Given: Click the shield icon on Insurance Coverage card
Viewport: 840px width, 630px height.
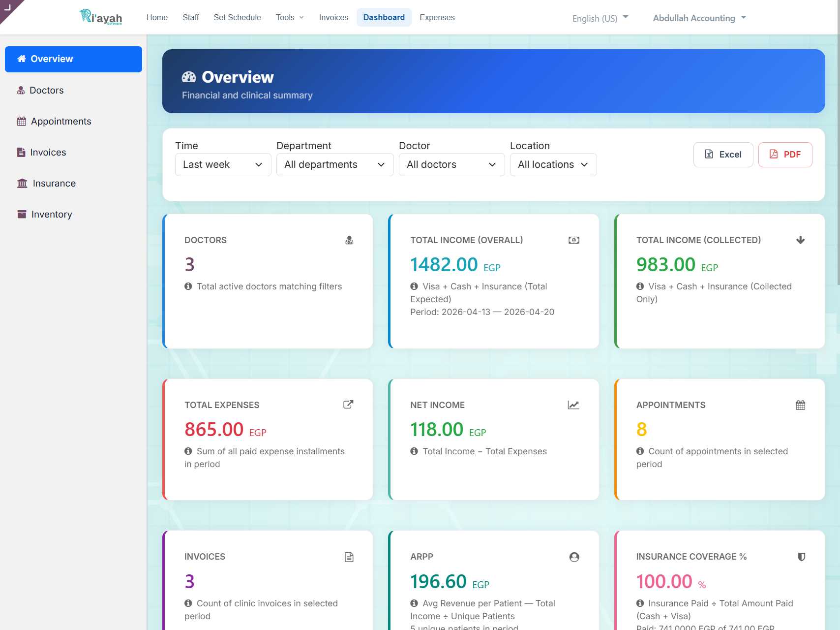Looking at the screenshot, I should pyautogui.click(x=802, y=557).
